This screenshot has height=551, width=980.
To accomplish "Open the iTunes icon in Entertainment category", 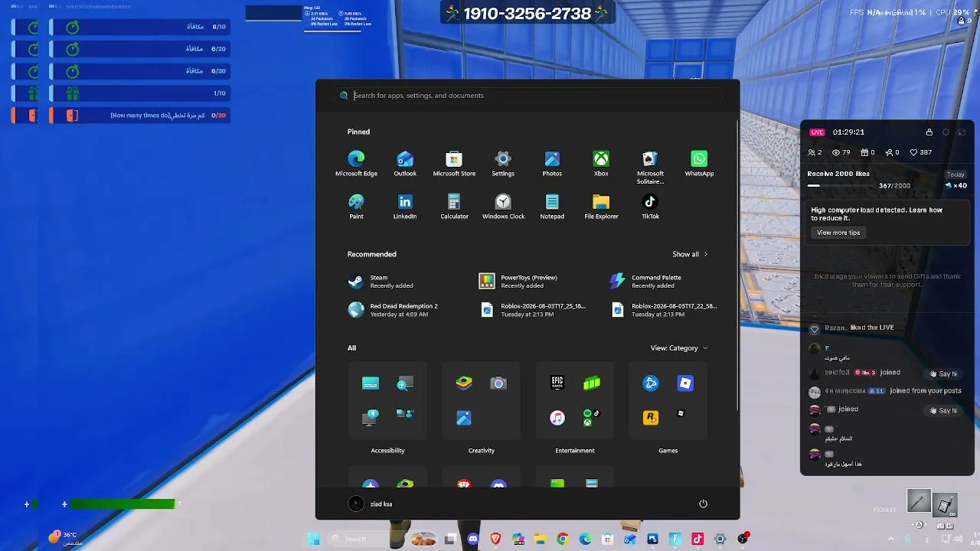I will pos(557,418).
